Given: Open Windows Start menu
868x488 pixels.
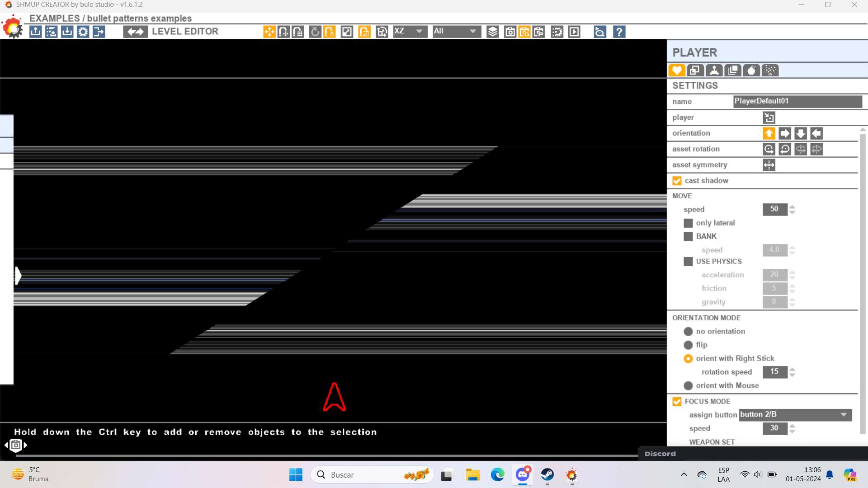Looking at the screenshot, I should (x=296, y=475).
